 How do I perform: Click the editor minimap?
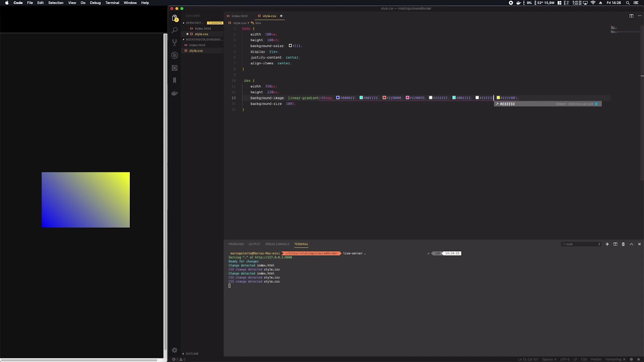pyautogui.click(x=624, y=29)
